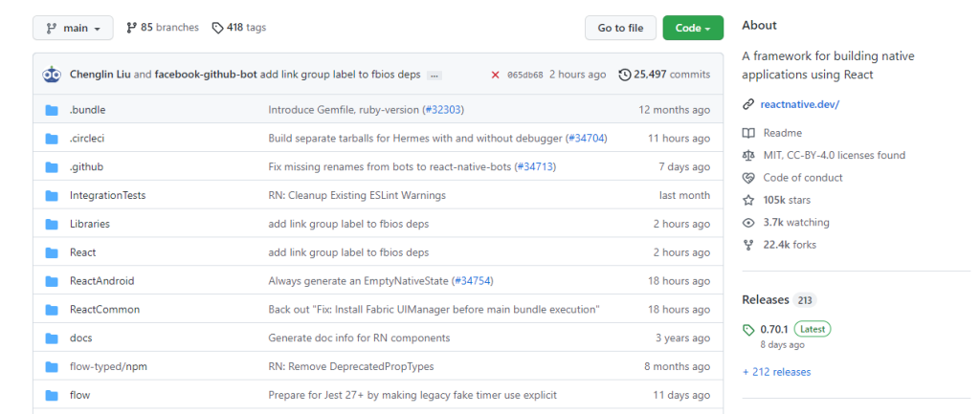The height and width of the screenshot is (414, 980).
Task: Open the ReactCommon directory name
Action: coord(105,309)
